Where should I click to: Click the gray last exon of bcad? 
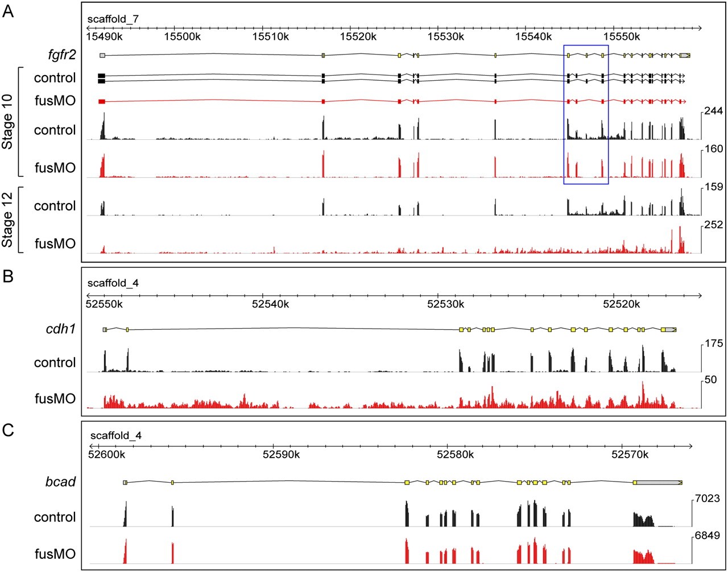point(659,482)
